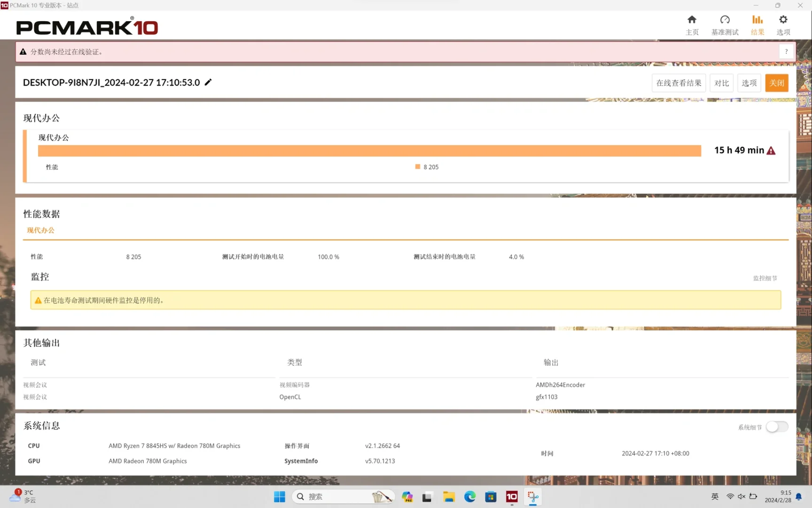
Task: Open Microsoft Store from the taskbar
Action: click(491, 497)
